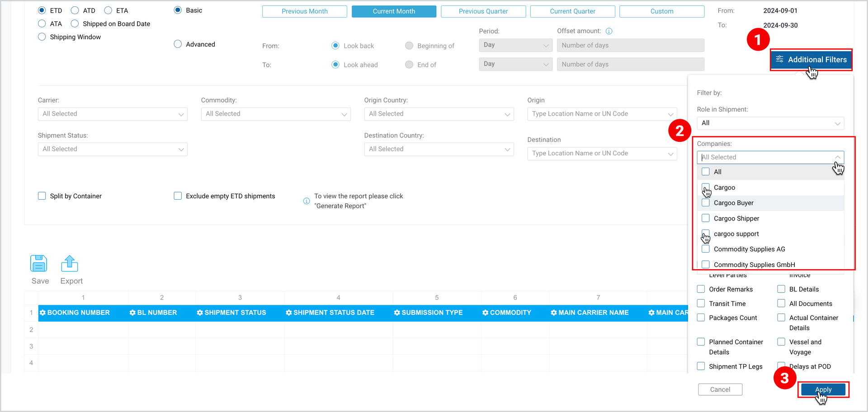
Task: Select the Previous Month range
Action: pyautogui.click(x=305, y=11)
